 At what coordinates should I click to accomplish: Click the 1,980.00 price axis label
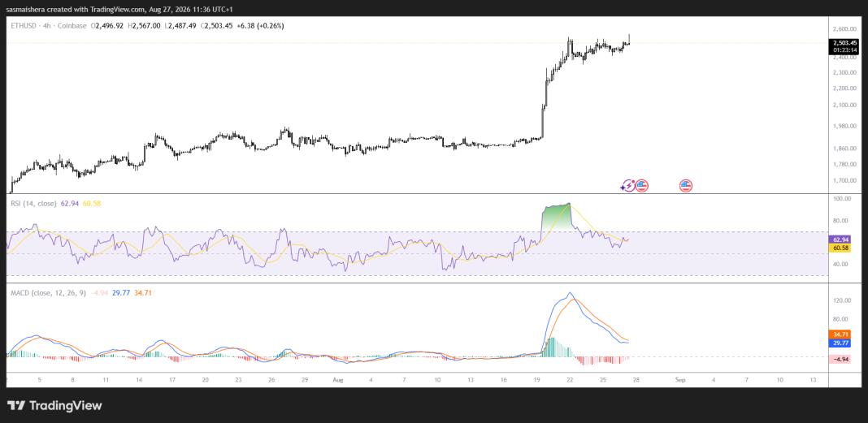[844, 126]
